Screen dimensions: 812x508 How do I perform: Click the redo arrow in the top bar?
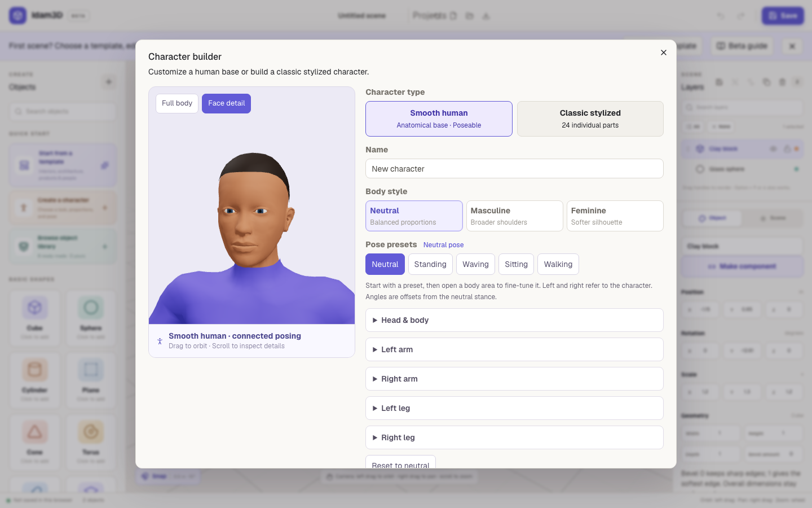coord(741,16)
